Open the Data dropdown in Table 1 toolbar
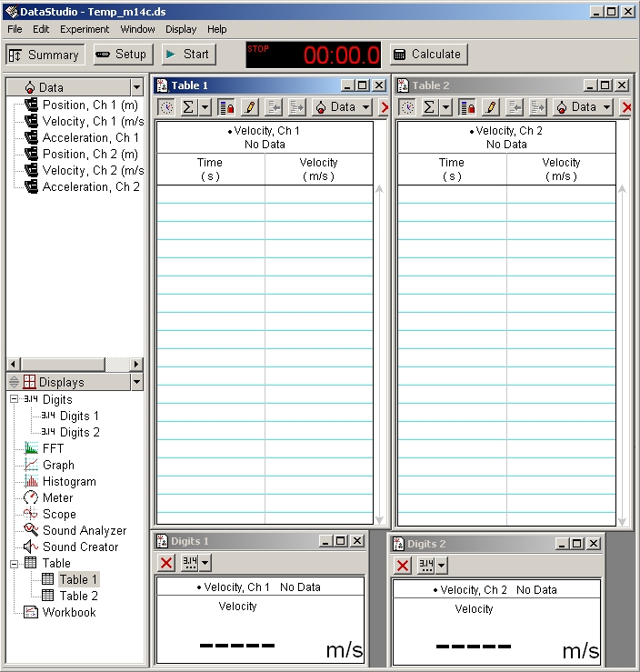Image resolution: width=640 pixels, height=672 pixels. coord(343,107)
